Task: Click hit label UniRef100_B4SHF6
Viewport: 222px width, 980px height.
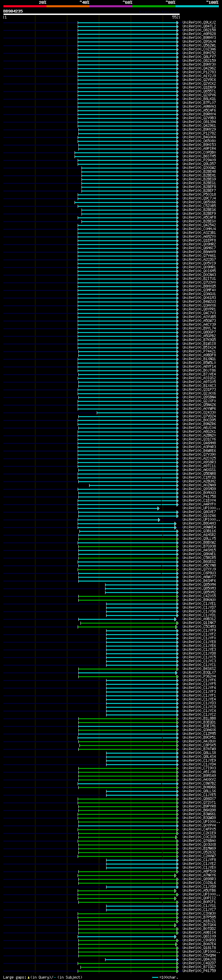Action: click(x=199, y=581)
